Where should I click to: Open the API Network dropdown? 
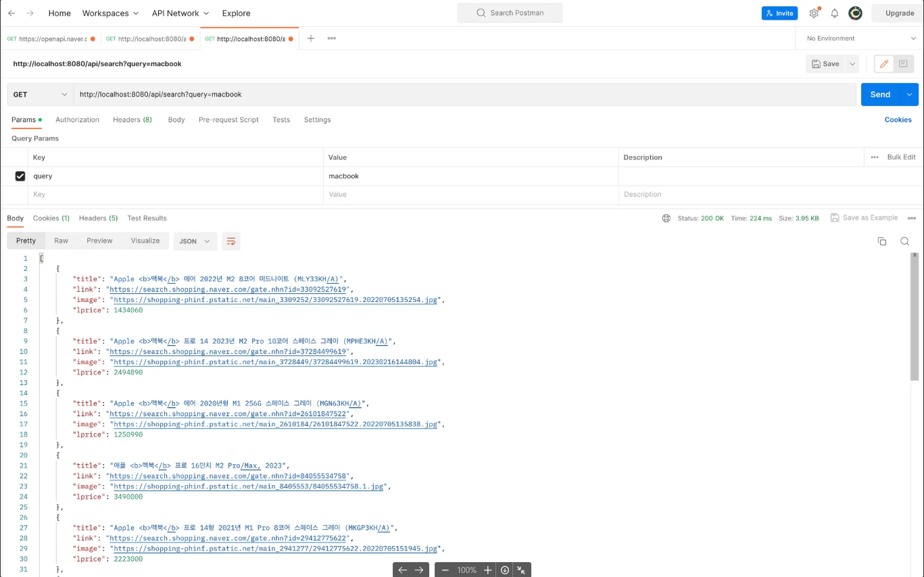pyautogui.click(x=180, y=13)
